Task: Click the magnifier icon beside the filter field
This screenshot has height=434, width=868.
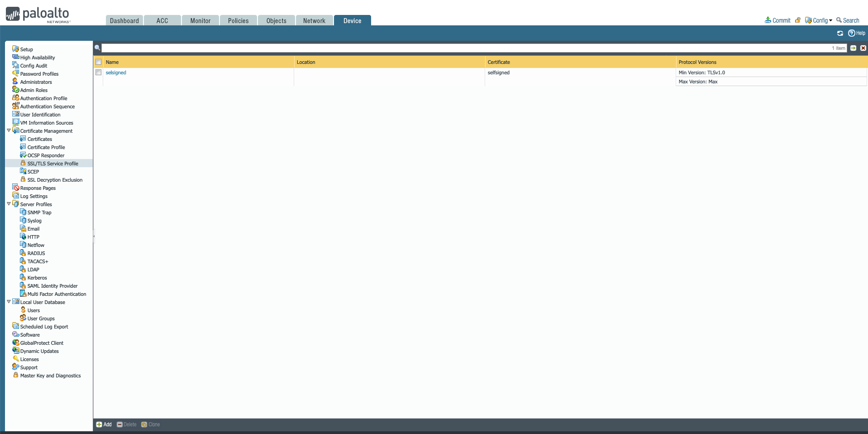Action: [x=97, y=48]
